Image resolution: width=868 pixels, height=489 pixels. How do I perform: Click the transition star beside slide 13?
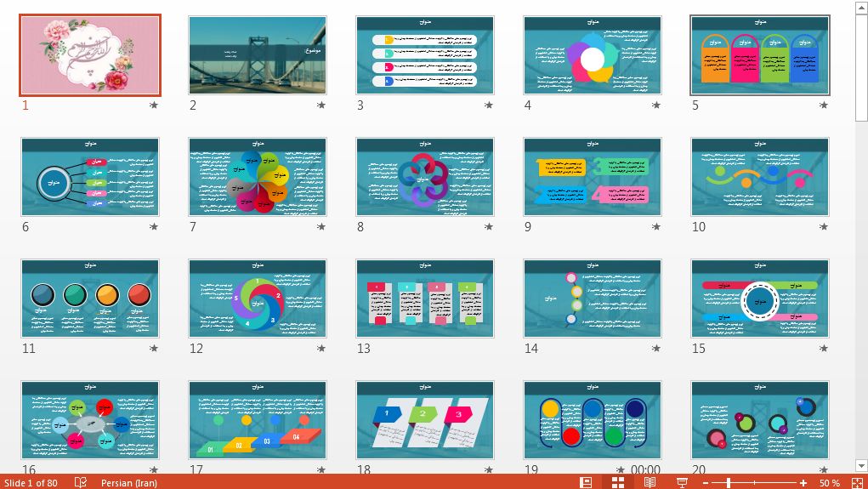[488, 348]
